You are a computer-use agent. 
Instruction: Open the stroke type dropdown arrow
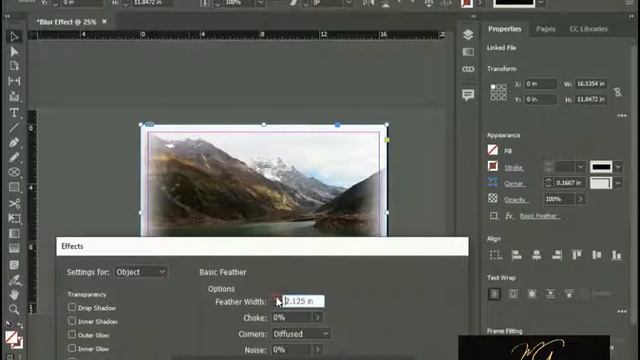(618, 167)
